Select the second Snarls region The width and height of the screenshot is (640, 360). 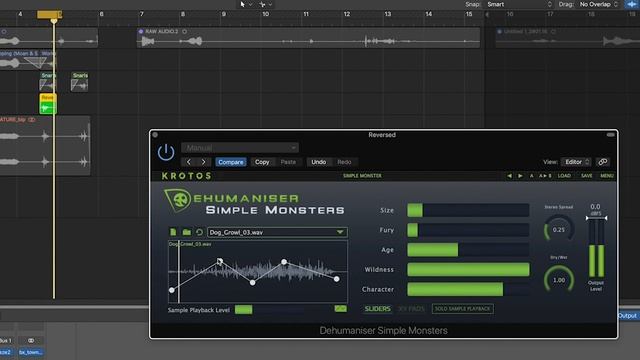(x=80, y=82)
